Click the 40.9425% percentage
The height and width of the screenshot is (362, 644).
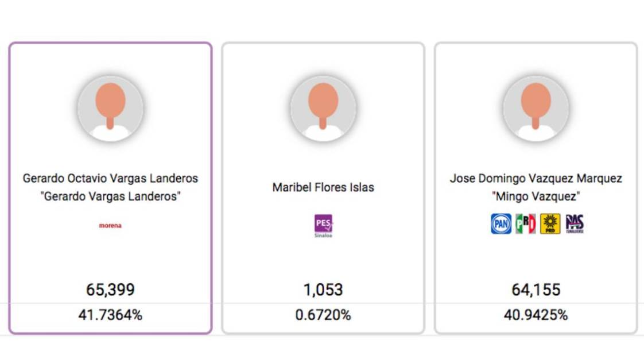pyautogui.click(x=536, y=315)
